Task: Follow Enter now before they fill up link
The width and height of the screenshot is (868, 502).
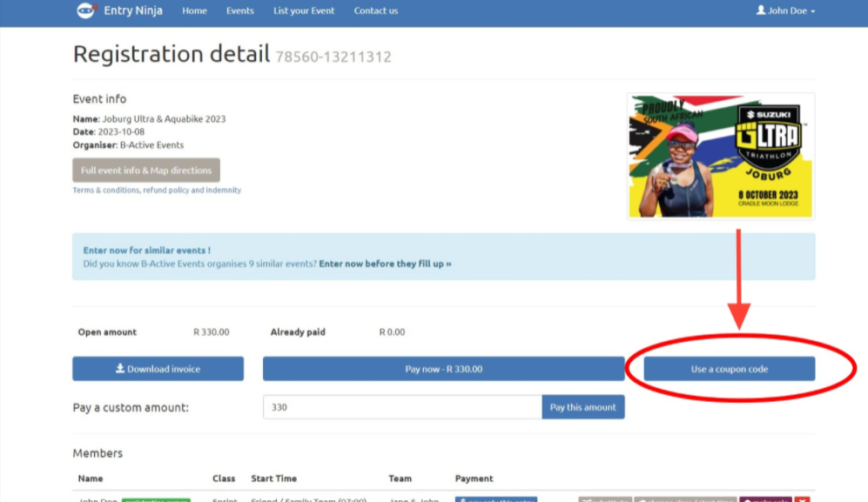Action: pyautogui.click(x=386, y=264)
